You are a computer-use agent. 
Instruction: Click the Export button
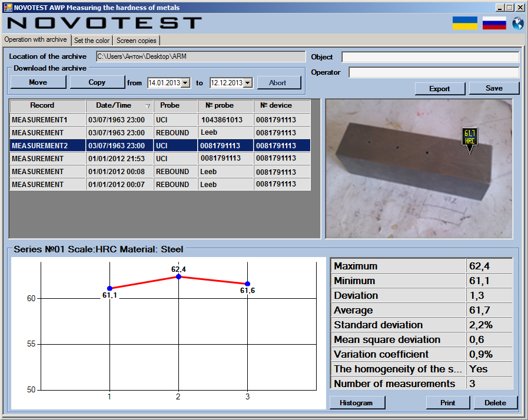439,89
